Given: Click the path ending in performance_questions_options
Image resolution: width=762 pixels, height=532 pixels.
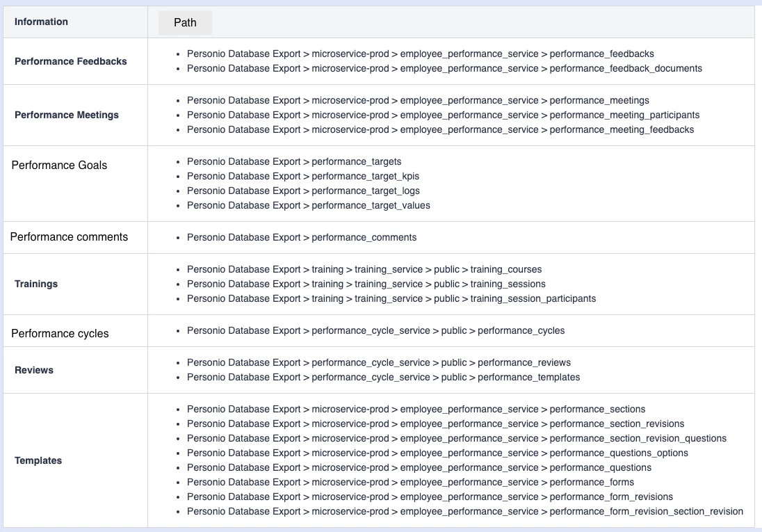Looking at the screenshot, I should point(437,453).
